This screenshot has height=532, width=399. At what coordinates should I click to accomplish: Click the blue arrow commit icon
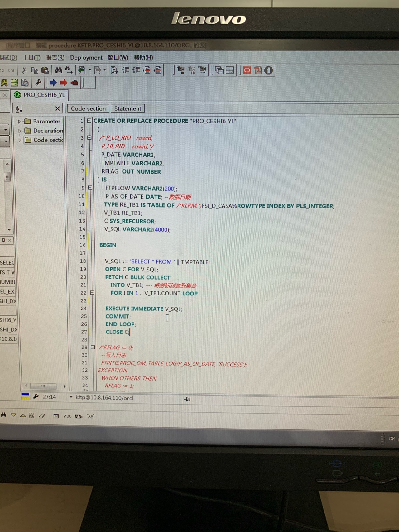53,83
